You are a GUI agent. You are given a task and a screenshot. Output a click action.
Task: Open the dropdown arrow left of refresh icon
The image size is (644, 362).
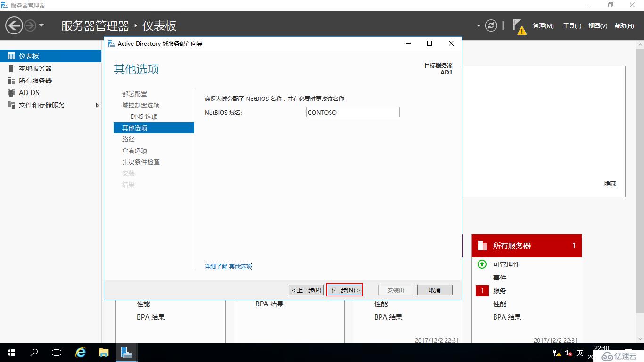click(479, 26)
